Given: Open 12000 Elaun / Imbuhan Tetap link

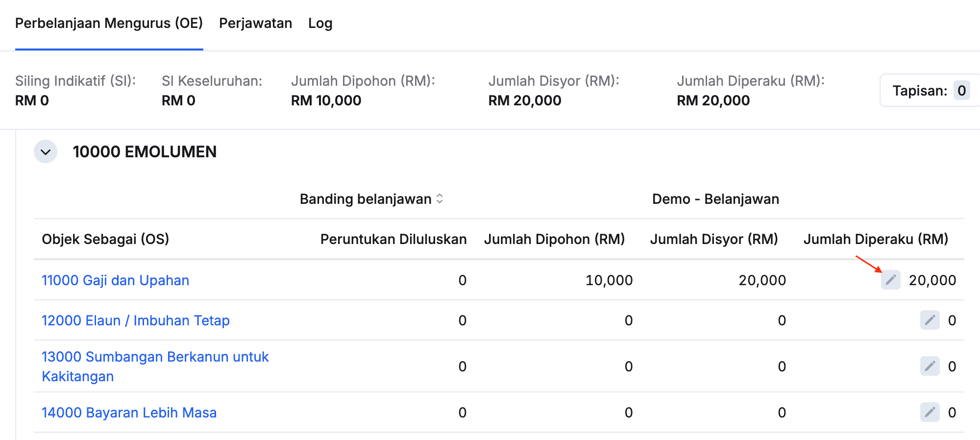Looking at the screenshot, I should 135,320.
